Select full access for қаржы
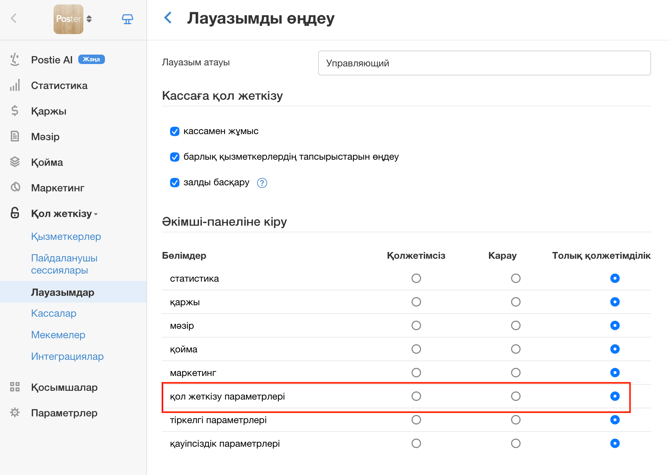670x475 pixels. (615, 302)
